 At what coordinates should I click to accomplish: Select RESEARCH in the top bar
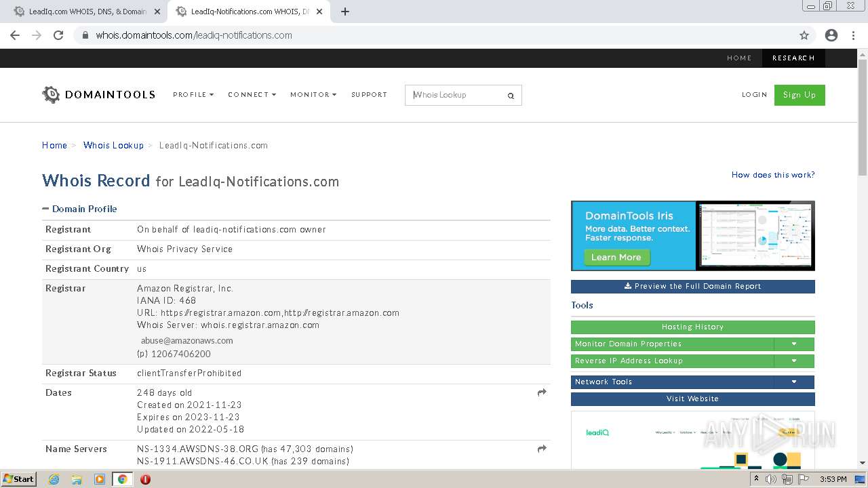(x=793, y=58)
